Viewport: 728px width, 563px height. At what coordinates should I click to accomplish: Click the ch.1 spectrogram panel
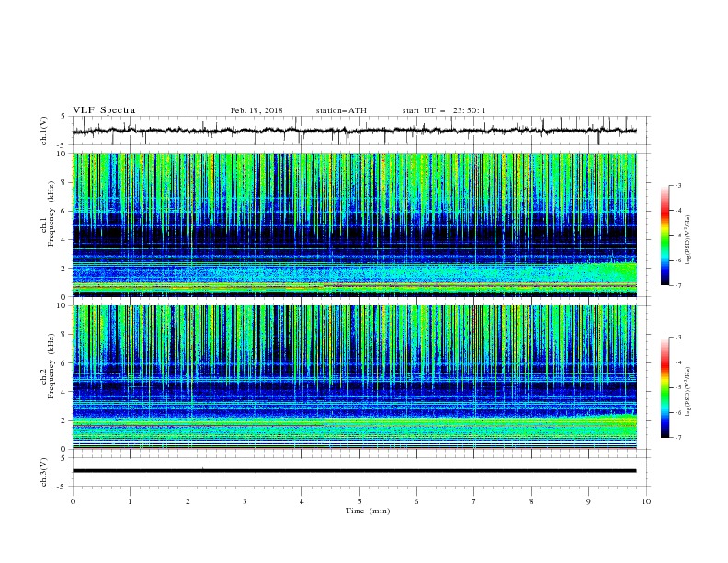[x=354, y=224]
